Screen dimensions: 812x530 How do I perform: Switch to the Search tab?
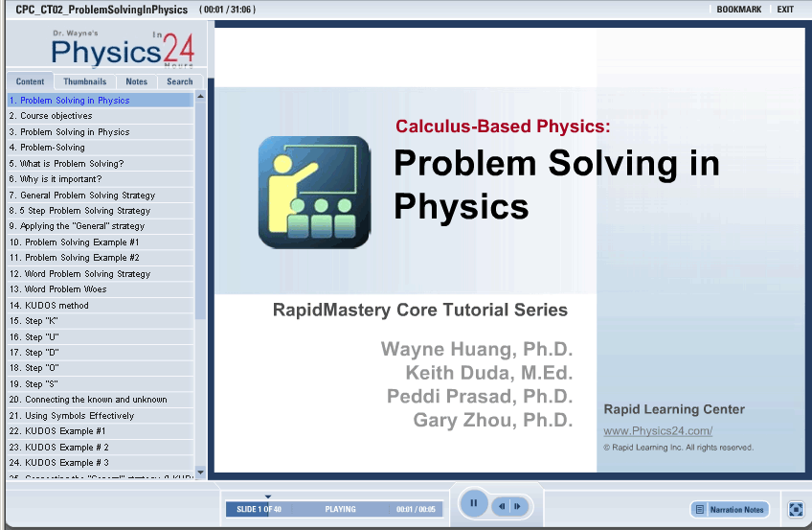click(x=179, y=82)
